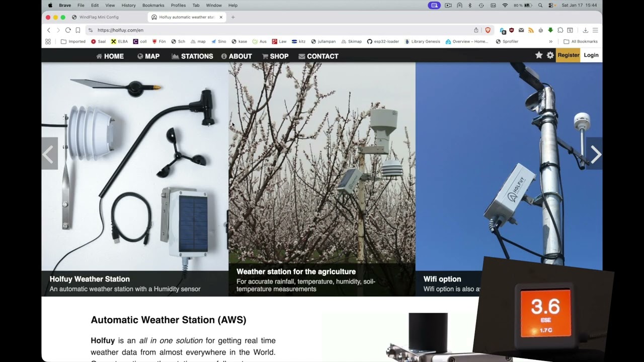Click the RSS feed extension icon

click(x=531, y=30)
